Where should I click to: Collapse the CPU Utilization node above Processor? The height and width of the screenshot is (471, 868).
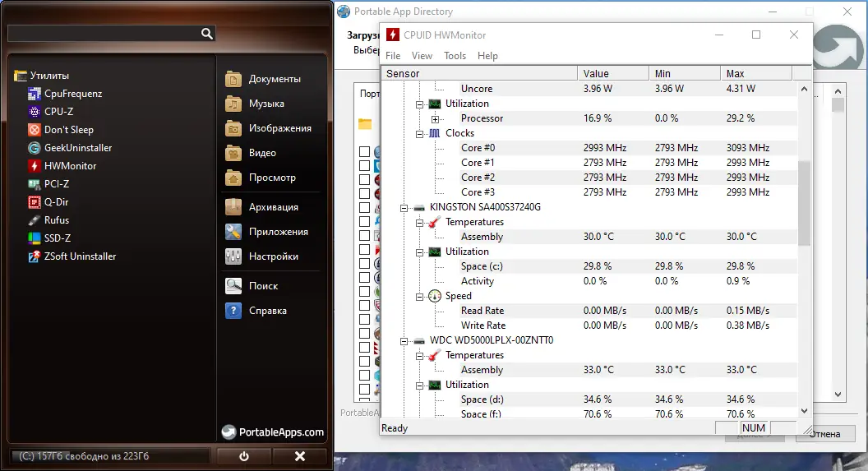click(419, 104)
